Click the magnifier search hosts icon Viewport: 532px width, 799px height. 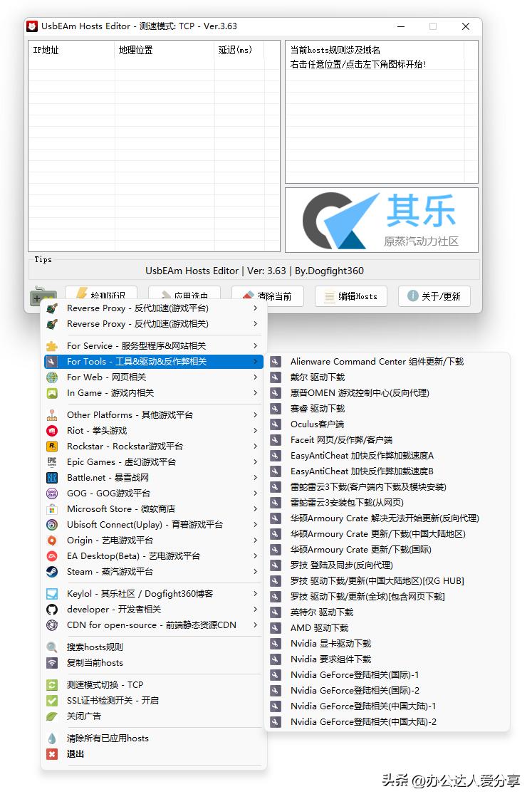point(52,647)
